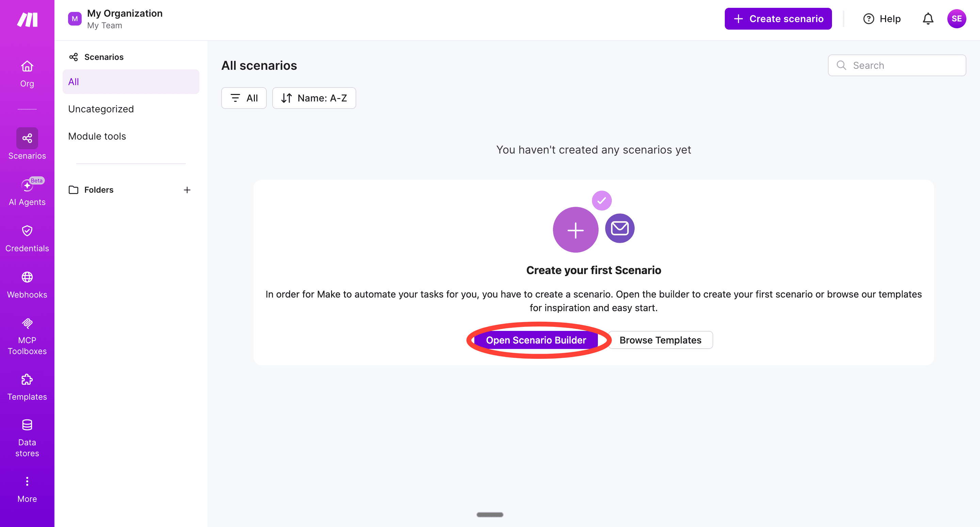Click Open Scenario Builder button

[536, 340]
